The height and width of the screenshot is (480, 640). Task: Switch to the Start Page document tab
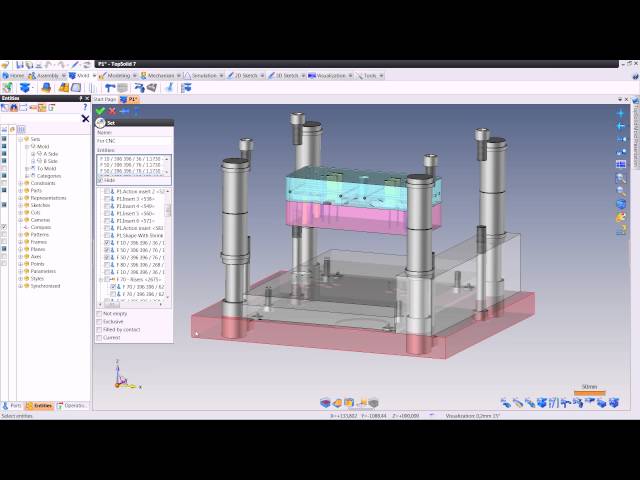105,99
